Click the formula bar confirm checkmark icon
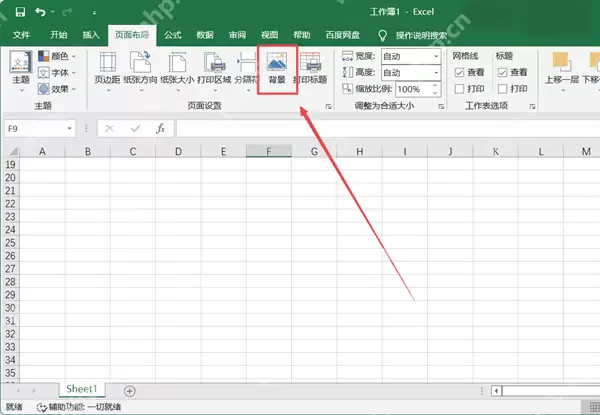Screen dimensions: 600x415 coord(135,129)
